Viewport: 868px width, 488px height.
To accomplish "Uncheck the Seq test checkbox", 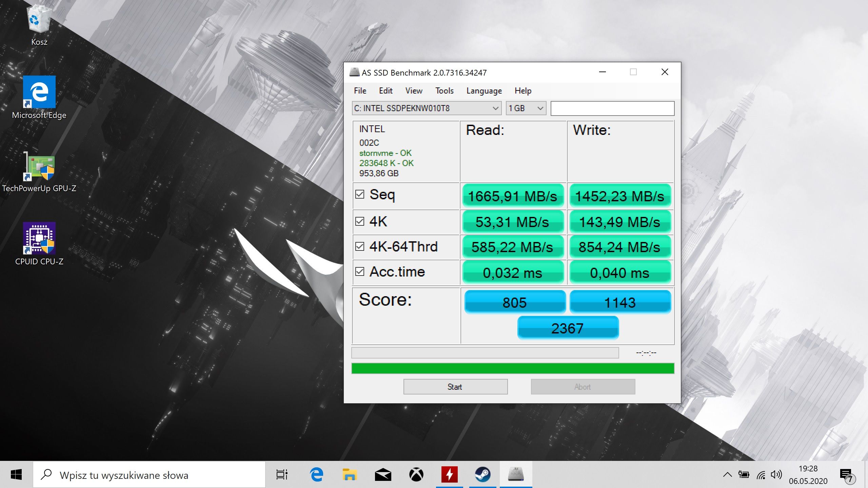I will [360, 195].
